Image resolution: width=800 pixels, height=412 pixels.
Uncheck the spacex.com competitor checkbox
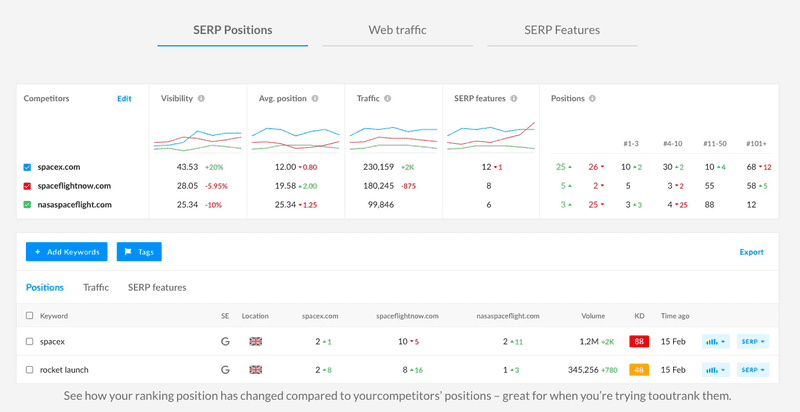coord(28,166)
